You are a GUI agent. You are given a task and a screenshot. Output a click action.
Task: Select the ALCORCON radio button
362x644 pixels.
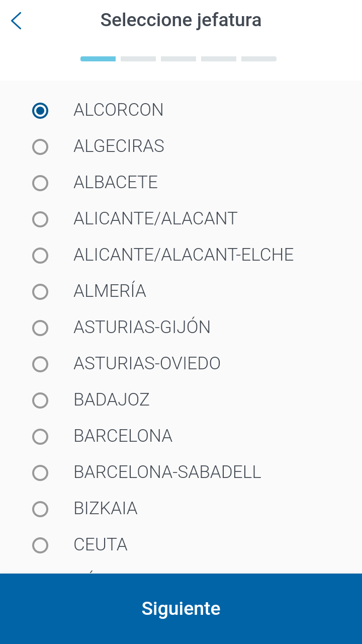[x=40, y=110]
